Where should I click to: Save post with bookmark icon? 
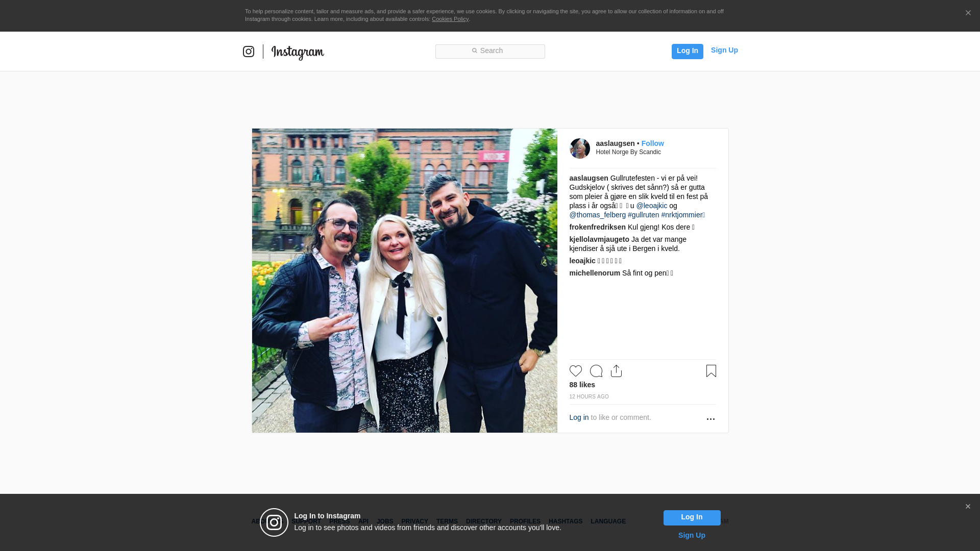coord(711,371)
